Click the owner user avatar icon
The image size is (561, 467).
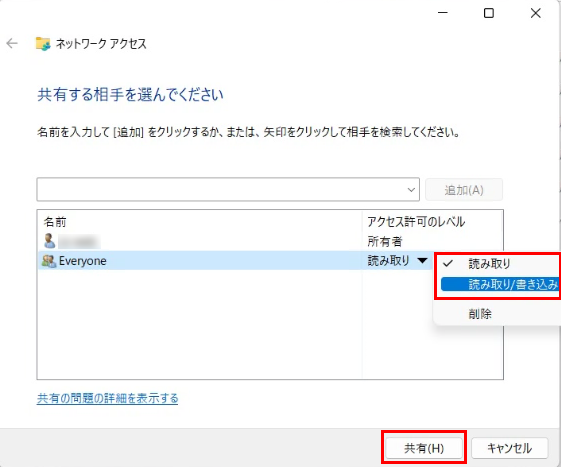tap(49, 241)
